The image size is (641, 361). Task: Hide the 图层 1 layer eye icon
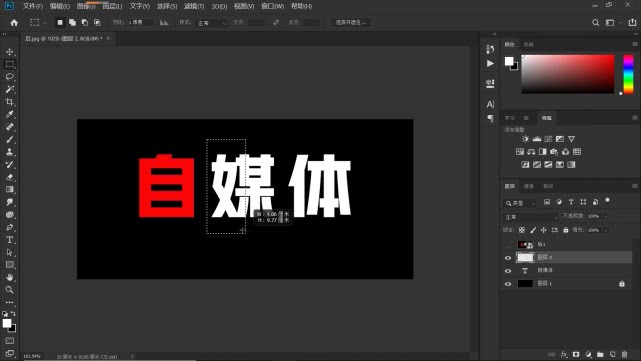click(508, 284)
